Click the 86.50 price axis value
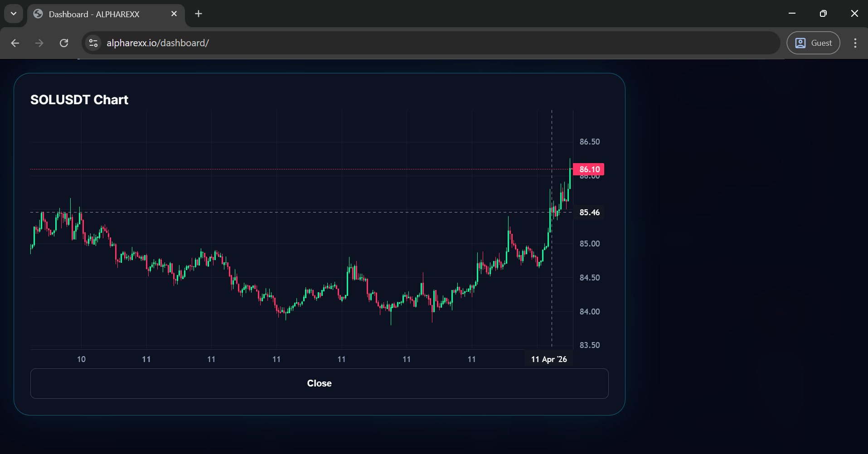 (x=590, y=142)
